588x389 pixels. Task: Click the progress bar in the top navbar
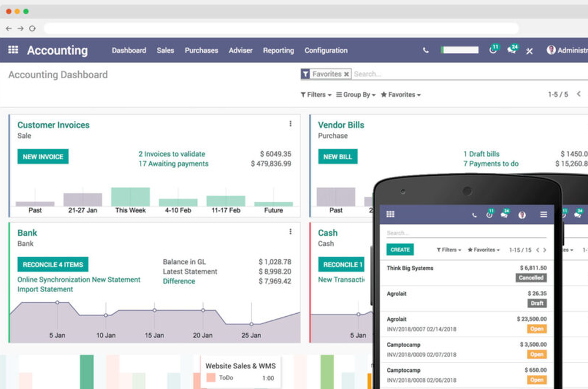(459, 49)
